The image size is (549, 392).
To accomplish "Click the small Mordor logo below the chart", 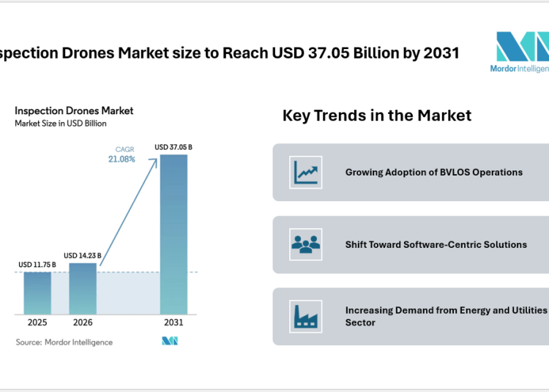I will 170,341.
